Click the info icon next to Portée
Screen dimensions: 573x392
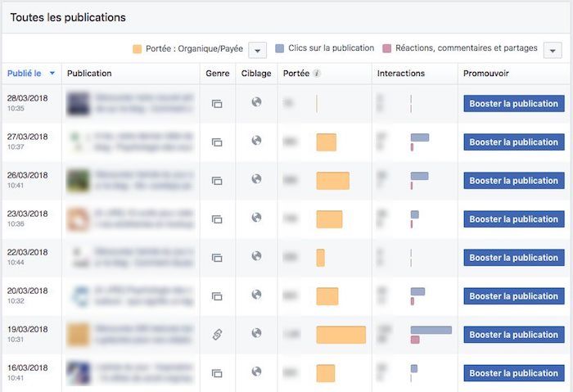pyautogui.click(x=317, y=74)
